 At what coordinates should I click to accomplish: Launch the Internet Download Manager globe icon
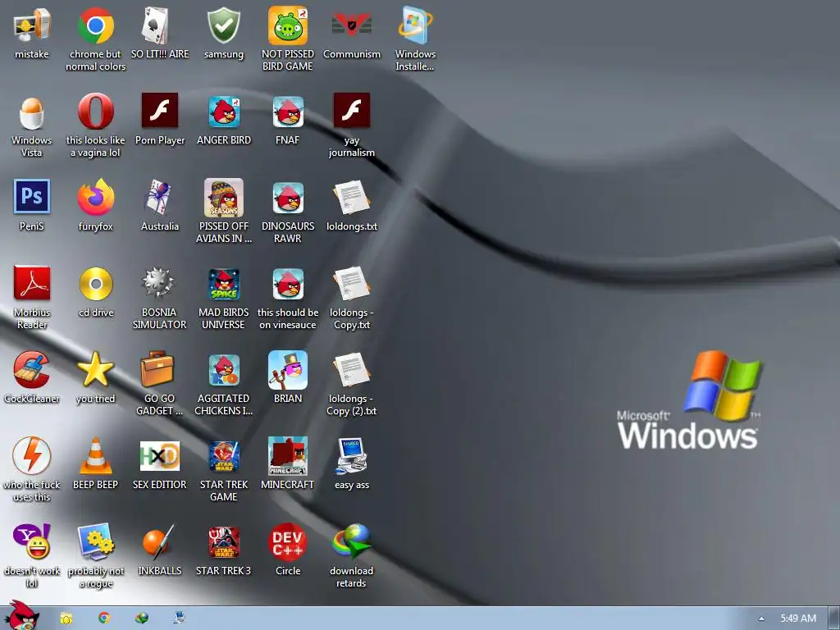[x=351, y=541]
